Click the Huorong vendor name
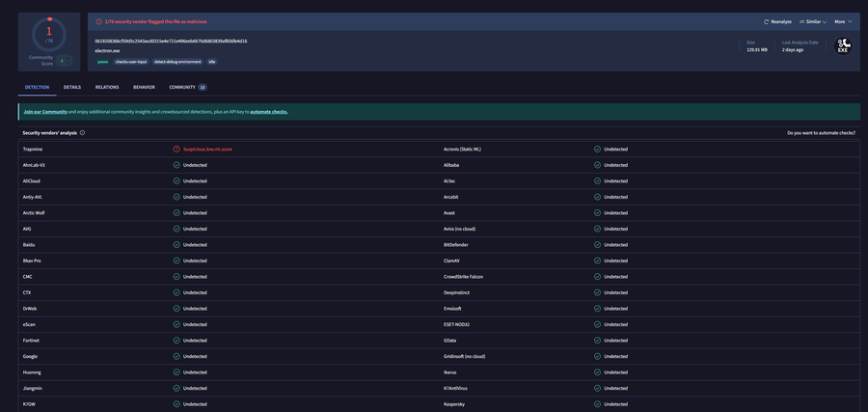Viewport: 868px width, 412px height. 32,372
